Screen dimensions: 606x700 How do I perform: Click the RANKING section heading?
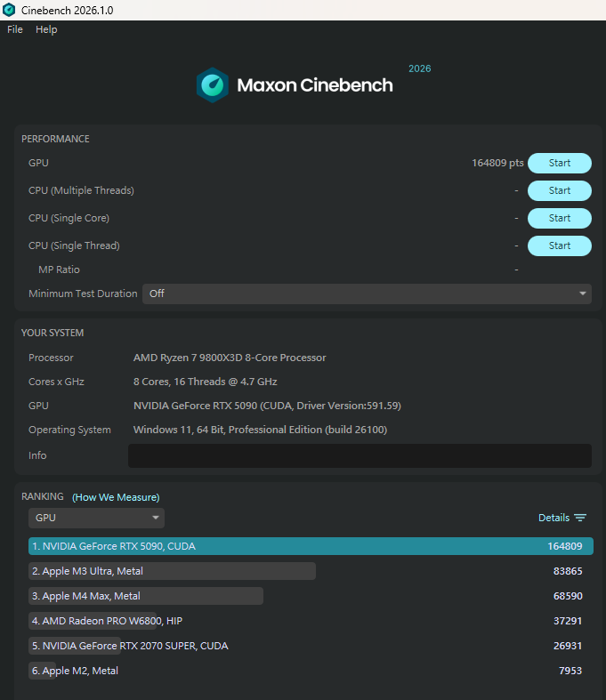pos(43,497)
